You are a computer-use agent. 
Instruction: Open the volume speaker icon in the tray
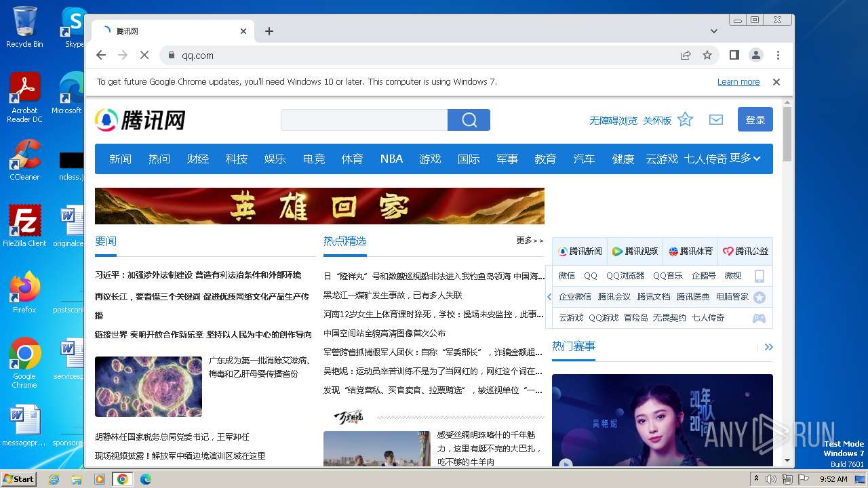[771, 479]
